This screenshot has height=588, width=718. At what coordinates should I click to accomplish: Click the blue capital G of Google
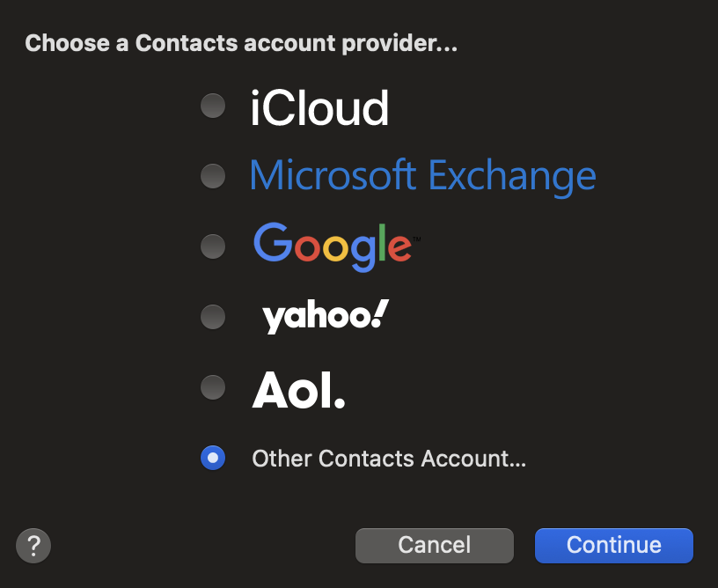tap(272, 242)
